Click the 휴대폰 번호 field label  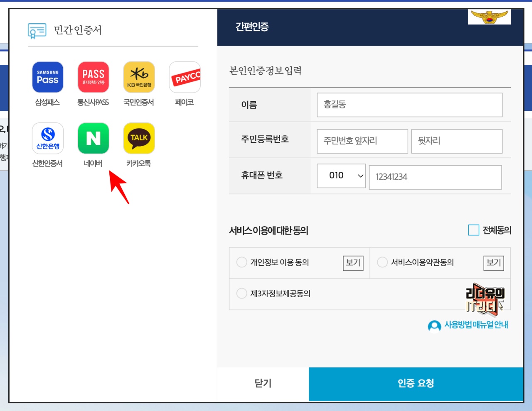coord(262,175)
